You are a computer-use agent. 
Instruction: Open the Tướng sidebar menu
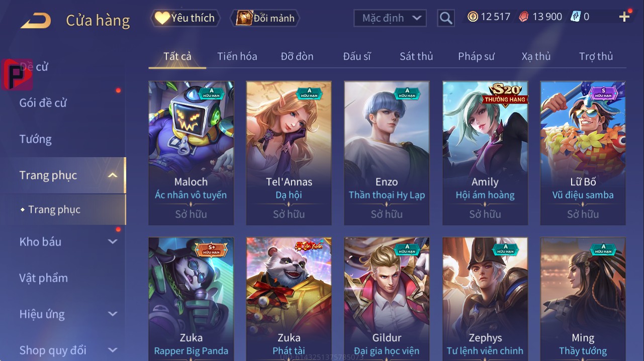(35, 139)
